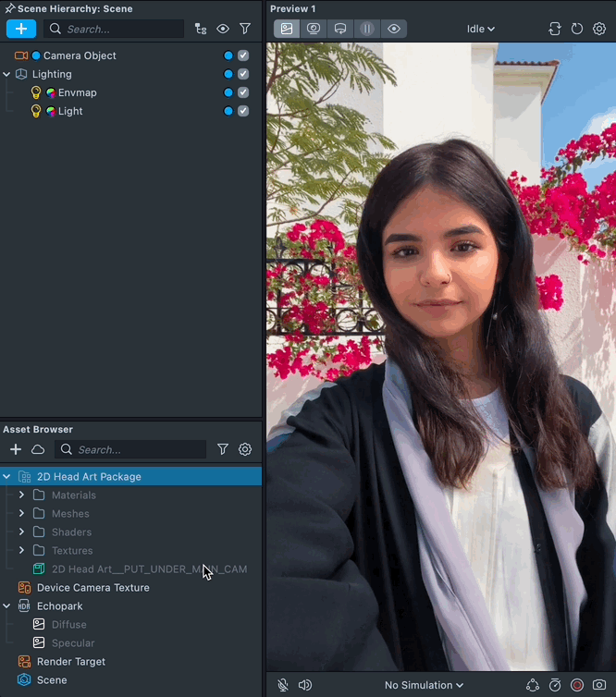Mute the microphone in Preview panel
Image resolution: width=616 pixels, height=697 pixels.
(284, 685)
